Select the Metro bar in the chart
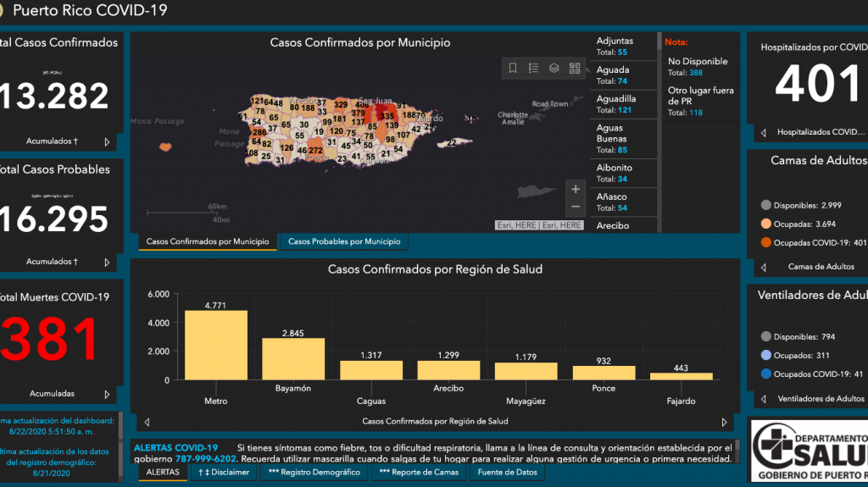This screenshot has width=868, height=487. (216, 346)
